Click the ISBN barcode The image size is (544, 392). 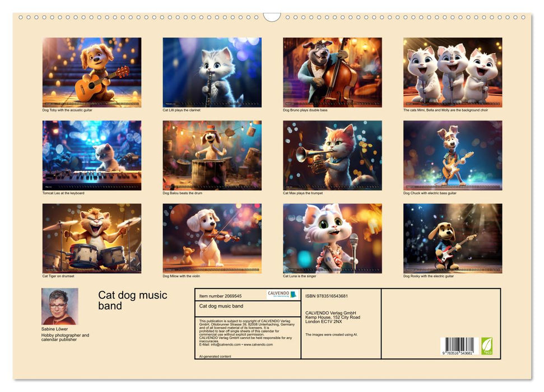(x=458, y=346)
